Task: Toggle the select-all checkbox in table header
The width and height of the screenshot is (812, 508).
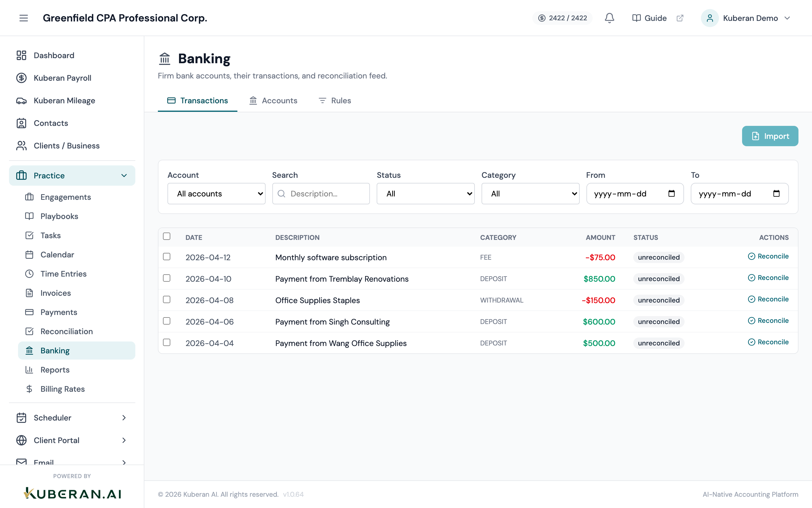Action: tap(167, 237)
